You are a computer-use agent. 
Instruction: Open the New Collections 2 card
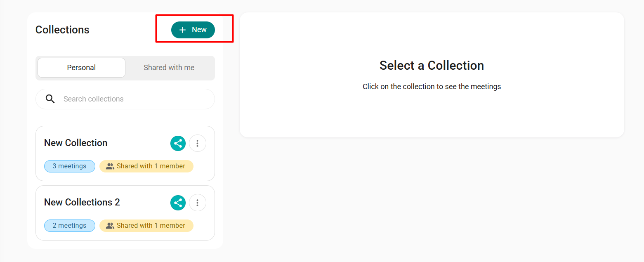(125, 213)
